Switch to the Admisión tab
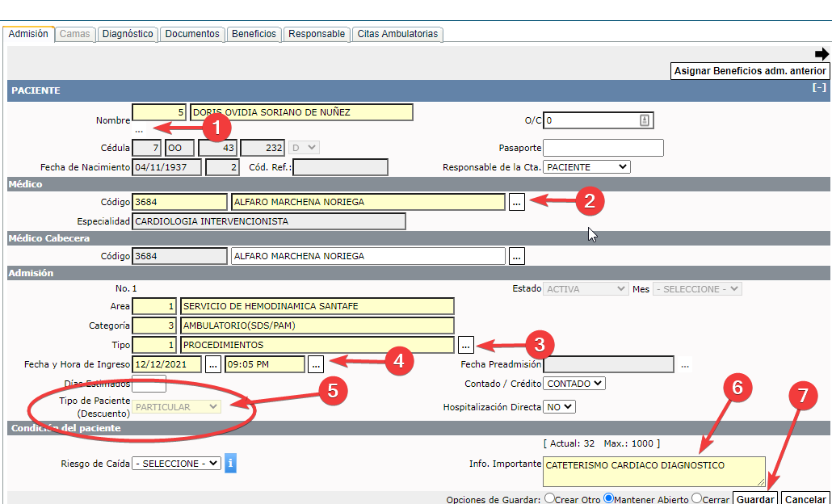Viewport: 832px width, 504px height. (x=28, y=33)
